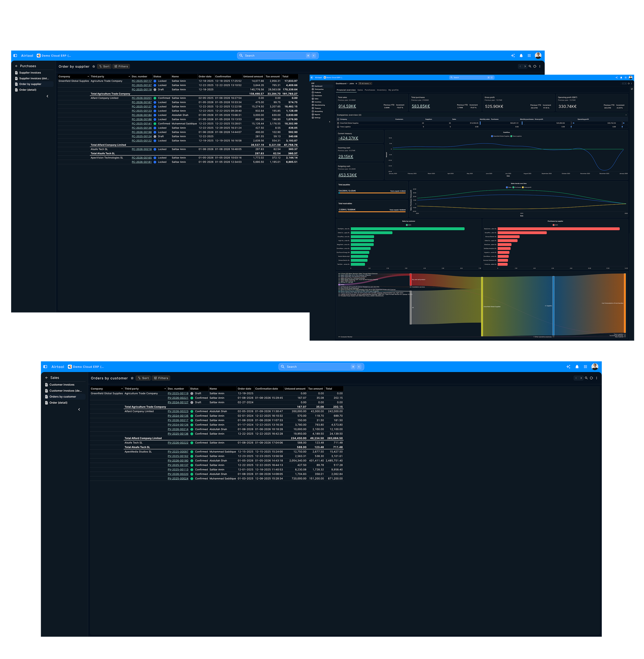Open notifications bell in Order by supplier window
The image size is (644, 659).
coord(521,56)
